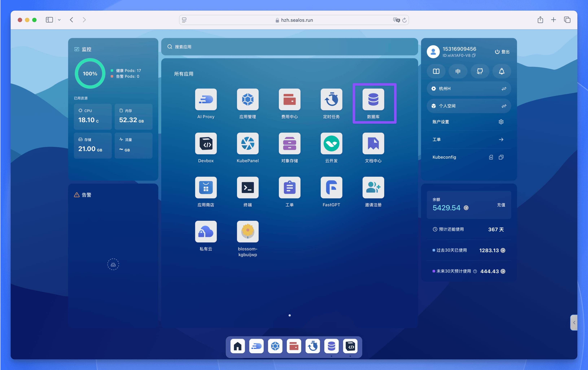Click 登出 logout button
The image size is (588, 370).
pos(502,52)
